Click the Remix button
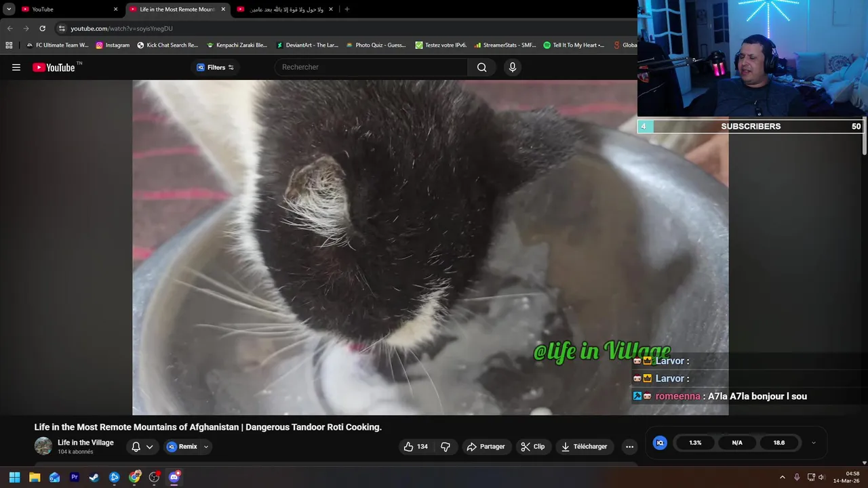The width and height of the screenshot is (868, 488). 182,447
